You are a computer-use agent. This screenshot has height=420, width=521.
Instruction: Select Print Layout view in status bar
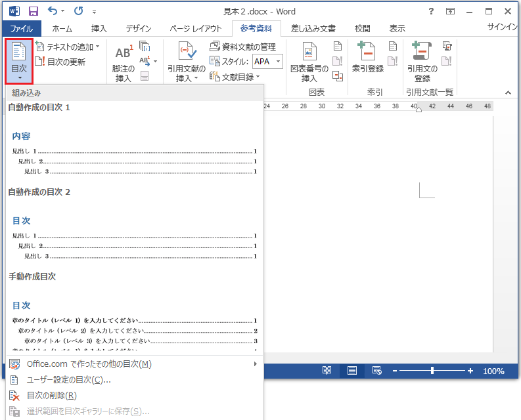(352, 371)
